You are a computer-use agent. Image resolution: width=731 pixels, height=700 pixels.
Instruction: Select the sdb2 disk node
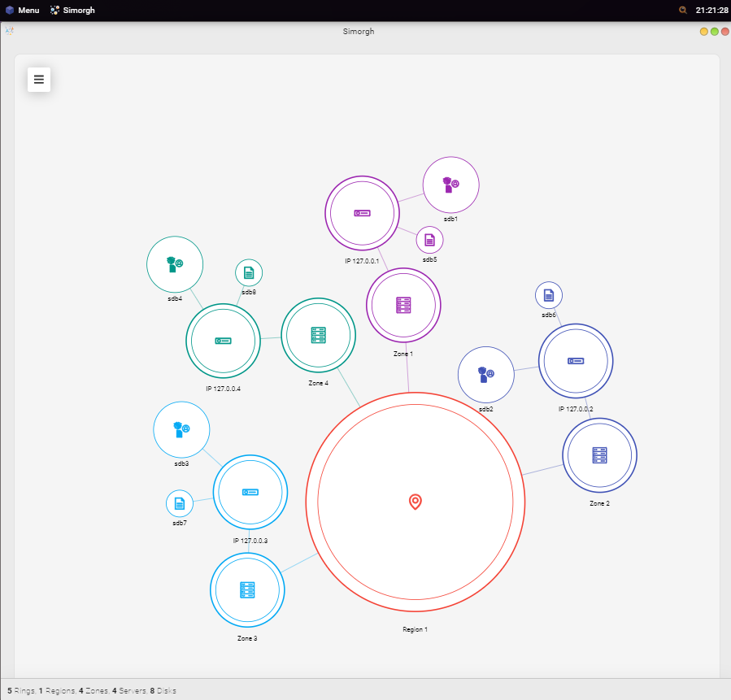click(485, 375)
